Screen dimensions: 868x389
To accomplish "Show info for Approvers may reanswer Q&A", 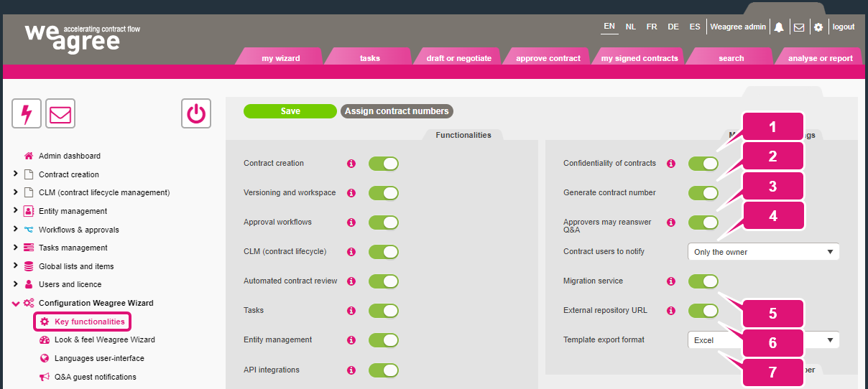I will pyautogui.click(x=671, y=222).
